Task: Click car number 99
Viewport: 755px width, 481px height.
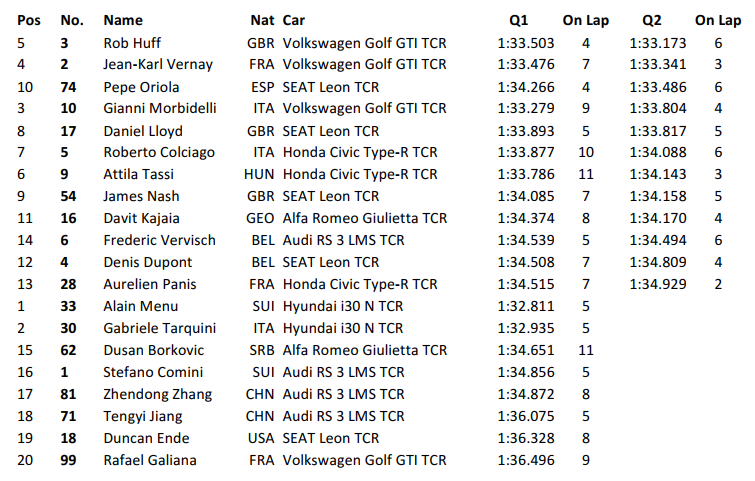Action: [68, 460]
